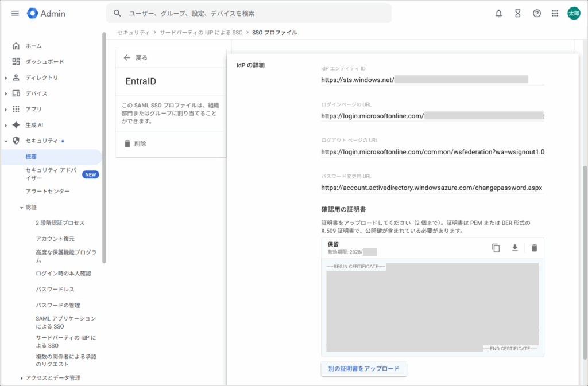Click the notifications bell icon
The image size is (588, 386).
(x=498, y=13)
